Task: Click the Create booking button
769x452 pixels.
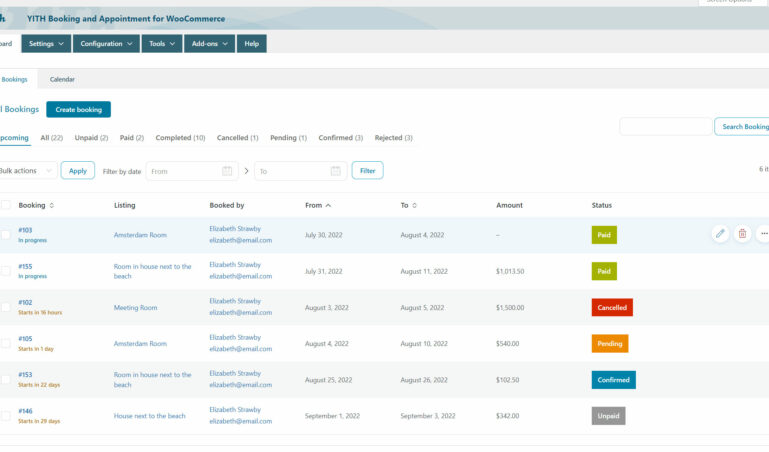Action: click(78, 109)
